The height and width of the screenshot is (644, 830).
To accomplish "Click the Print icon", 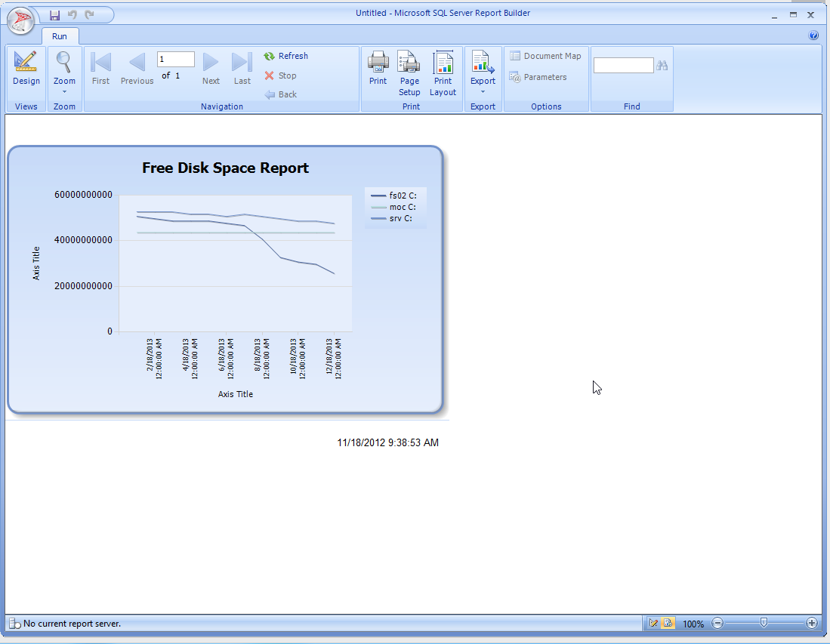I will tap(378, 69).
